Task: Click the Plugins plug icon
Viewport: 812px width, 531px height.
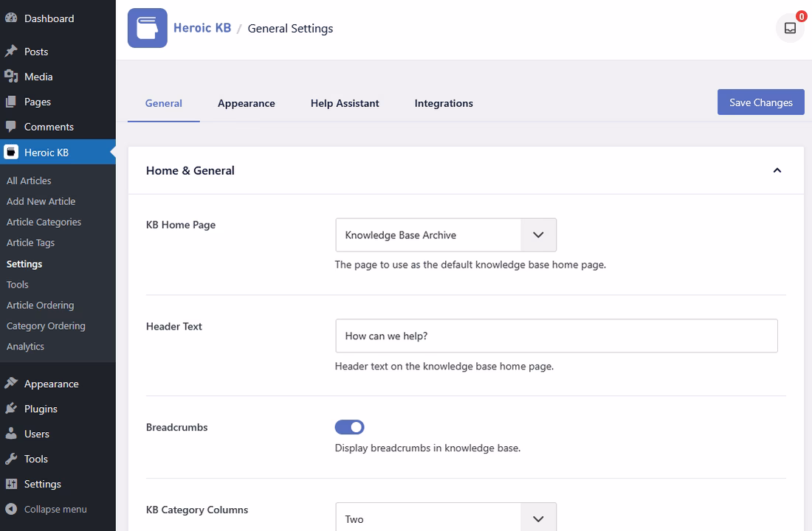Action: pyautogui.click(x=11, y=409)
